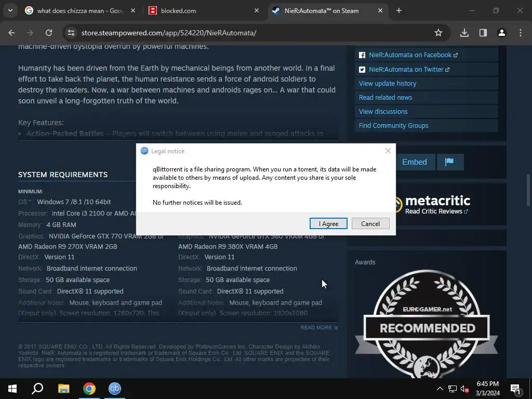
Task: Click 'Windows 7 /8.1 /10 64bit' text
Action: 74,202
